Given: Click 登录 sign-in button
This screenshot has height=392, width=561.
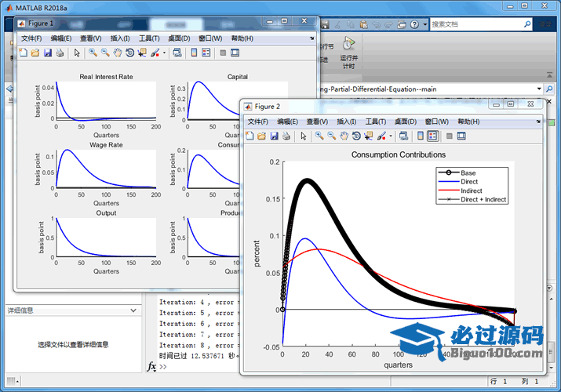Looking at the screenshot, I should (545, 24).
